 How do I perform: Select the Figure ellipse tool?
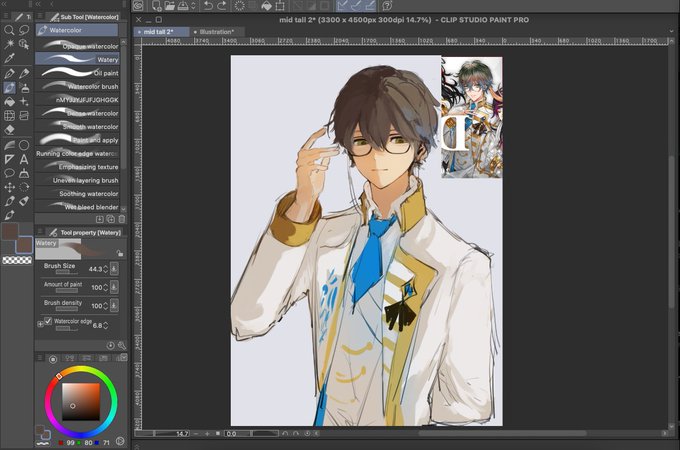click(24, 145)
